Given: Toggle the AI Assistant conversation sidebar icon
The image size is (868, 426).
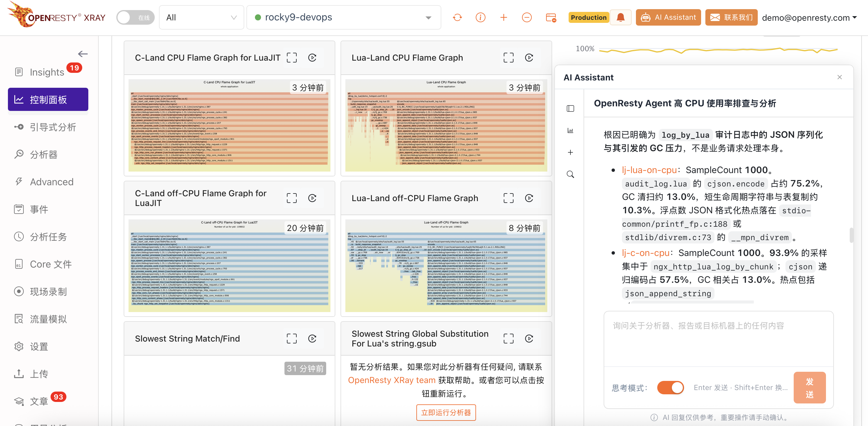Looking at the screenshot, I should pyautogui.click(x=570, y=108).
